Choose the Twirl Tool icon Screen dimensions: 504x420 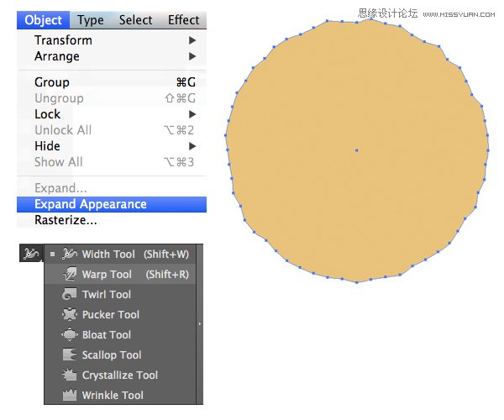point(70,294)
